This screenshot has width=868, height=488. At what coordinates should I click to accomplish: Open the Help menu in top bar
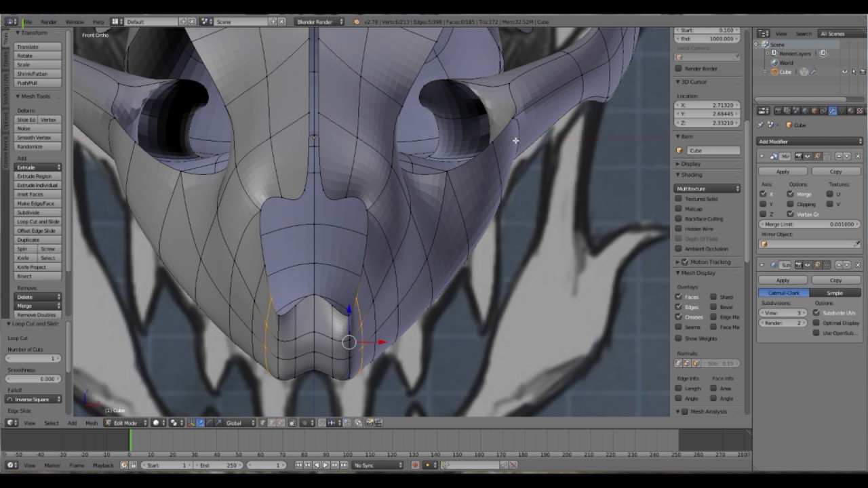pyautogui.click(x=98, y=22)
